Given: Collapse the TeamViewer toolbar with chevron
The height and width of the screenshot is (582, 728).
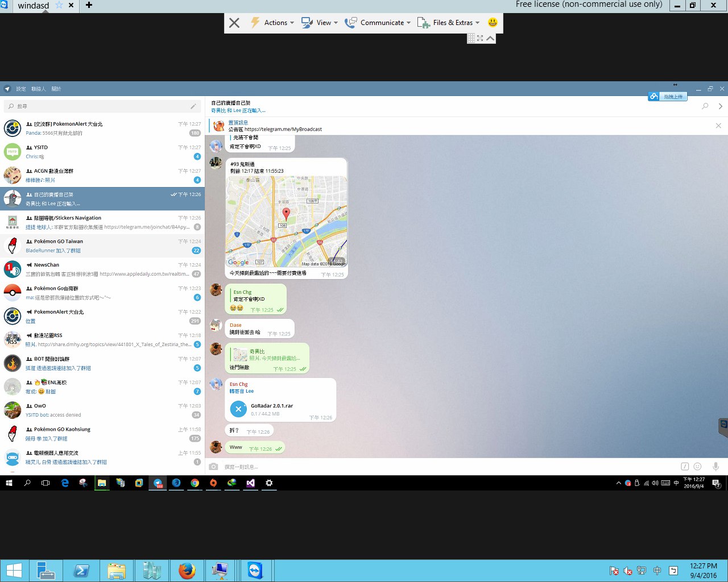Looking at the screenshot, I should [490, 38].
